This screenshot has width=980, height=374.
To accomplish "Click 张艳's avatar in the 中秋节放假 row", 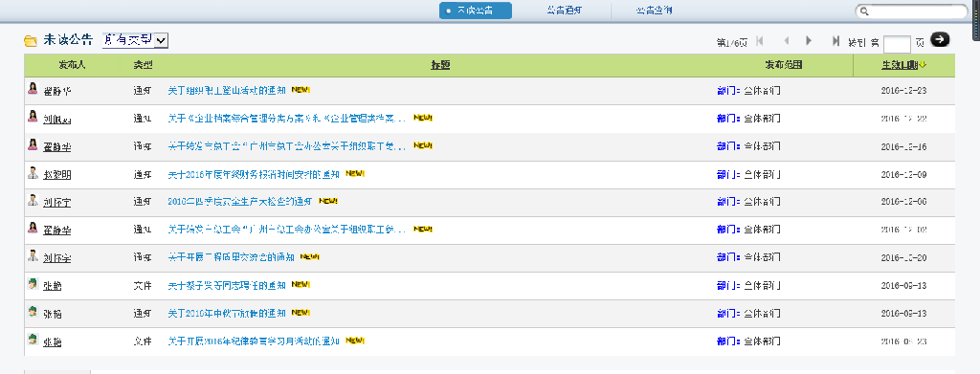I will pos(33,312).
